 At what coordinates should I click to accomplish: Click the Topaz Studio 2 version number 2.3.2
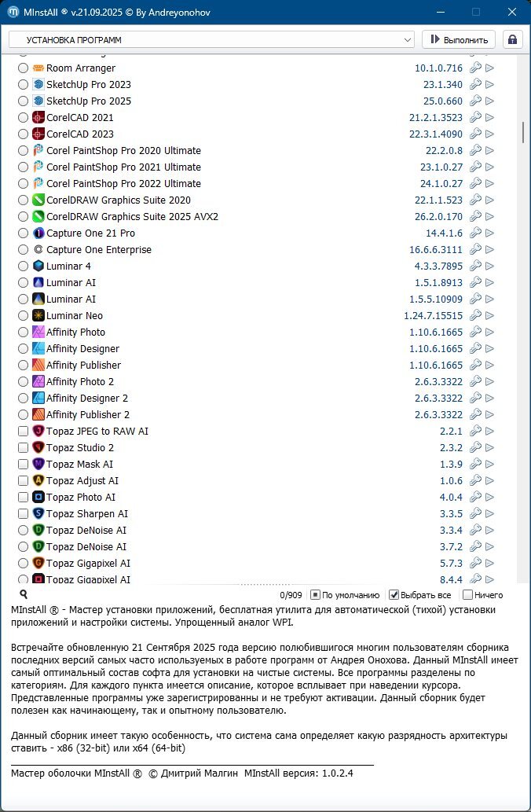tap(451, 448)
